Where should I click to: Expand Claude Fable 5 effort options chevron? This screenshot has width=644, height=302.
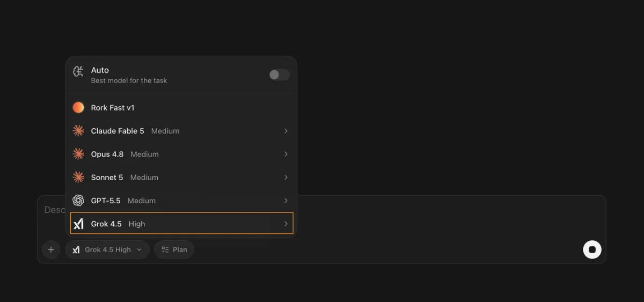(x=286, y=131)
